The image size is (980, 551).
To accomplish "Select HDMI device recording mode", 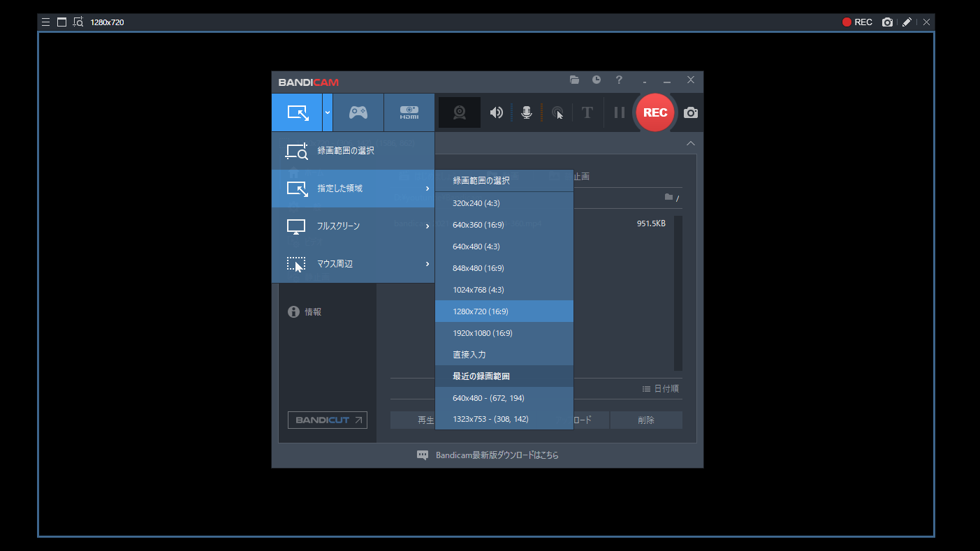I will (409, 112).
